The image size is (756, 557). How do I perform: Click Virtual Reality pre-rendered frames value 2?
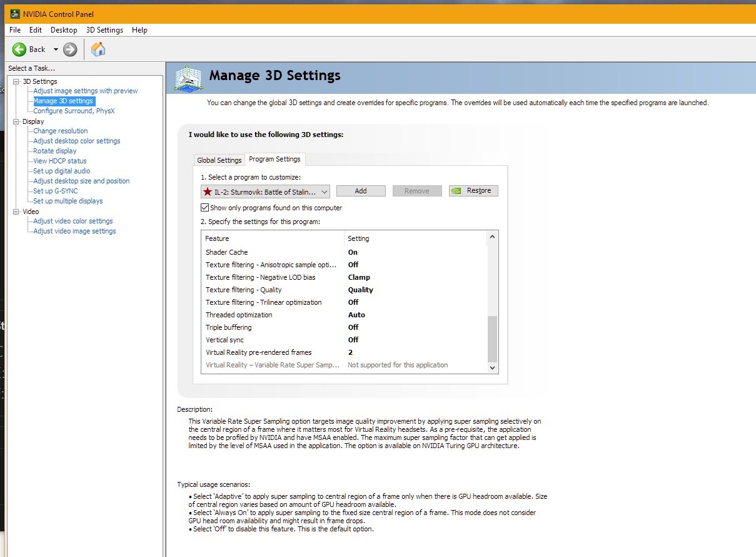[350, 352]
